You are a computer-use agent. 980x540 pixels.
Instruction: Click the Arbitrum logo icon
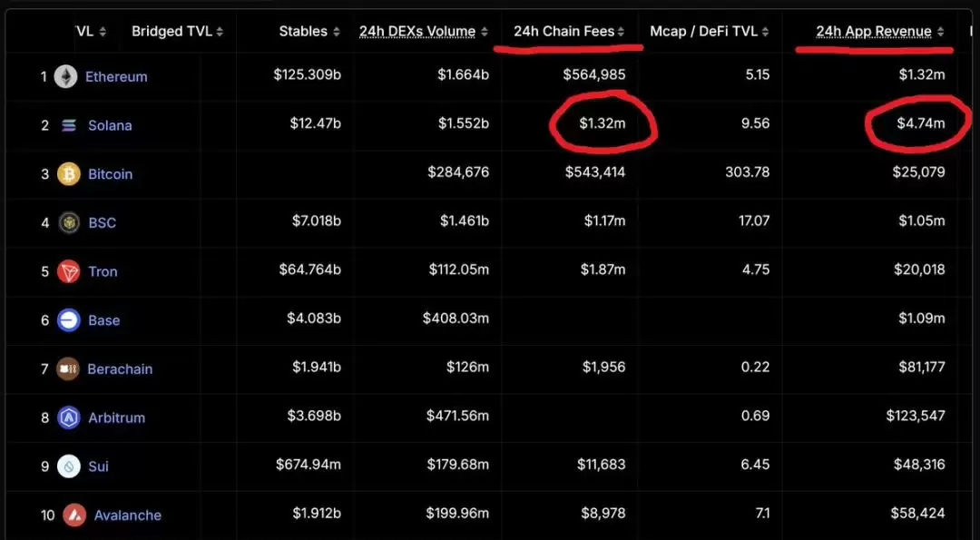pyautogui.click(x=69, y=417)
